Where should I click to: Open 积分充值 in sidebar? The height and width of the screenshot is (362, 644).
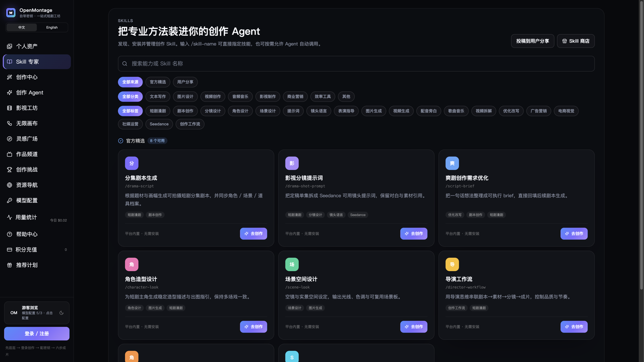(x=37, y=250)
